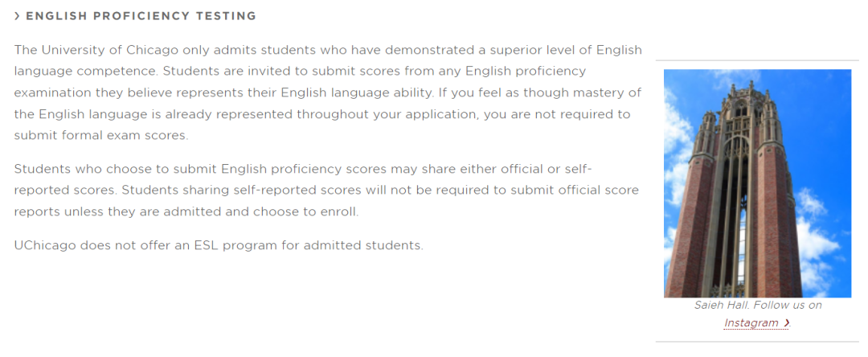Image resolution: width=868 pixels, height=357 pixels.
Task: Click the word UChicago in the last paragraph
Action: (x=45, y=245)
